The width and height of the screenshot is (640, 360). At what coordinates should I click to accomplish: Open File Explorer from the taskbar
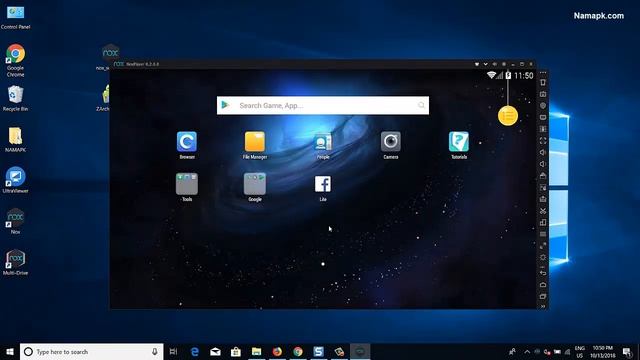256,351
